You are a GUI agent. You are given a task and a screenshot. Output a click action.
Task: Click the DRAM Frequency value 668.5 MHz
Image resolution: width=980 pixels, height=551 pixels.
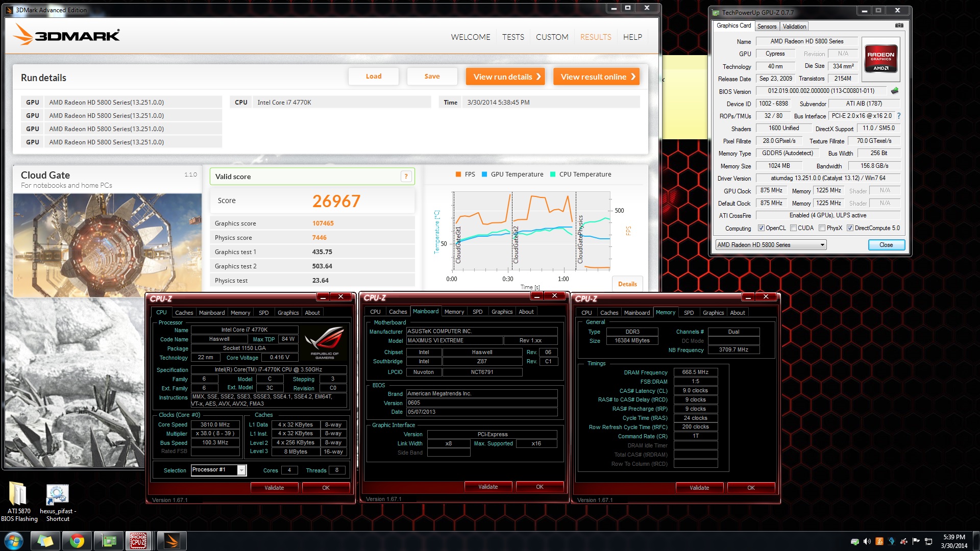[x=695, y=372]
